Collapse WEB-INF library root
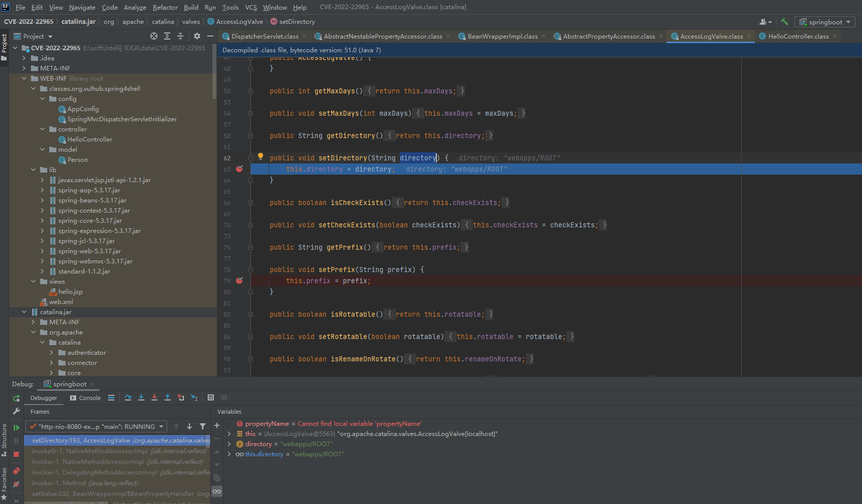 24,79
